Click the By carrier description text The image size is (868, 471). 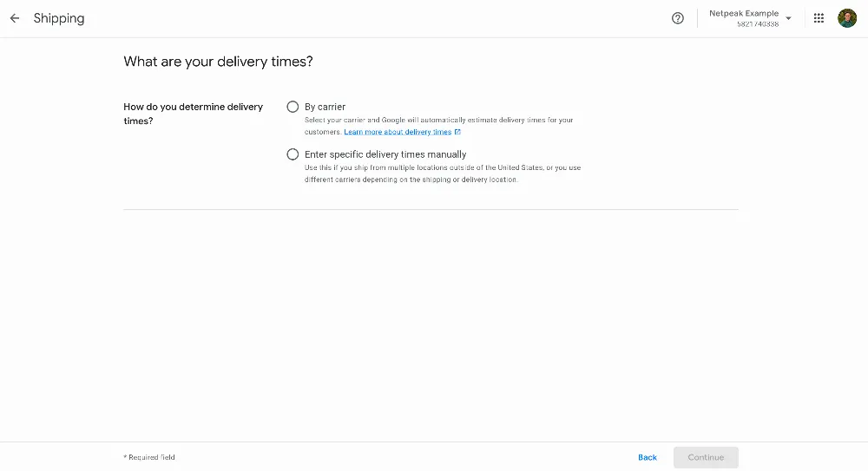(438, 126)
